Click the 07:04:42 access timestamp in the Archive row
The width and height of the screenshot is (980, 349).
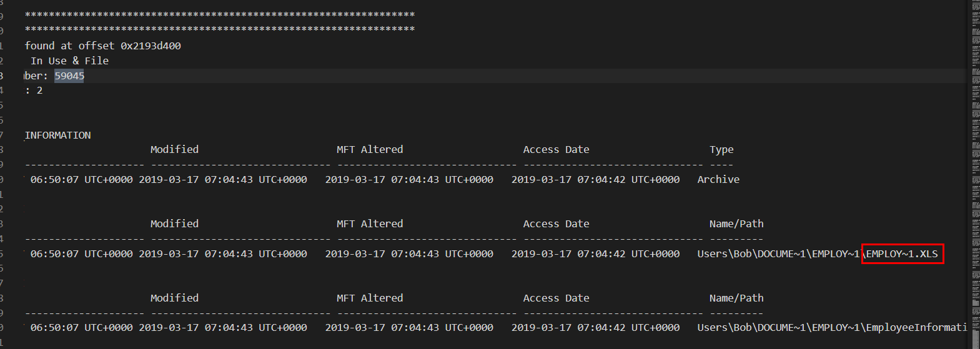(595, 179)
